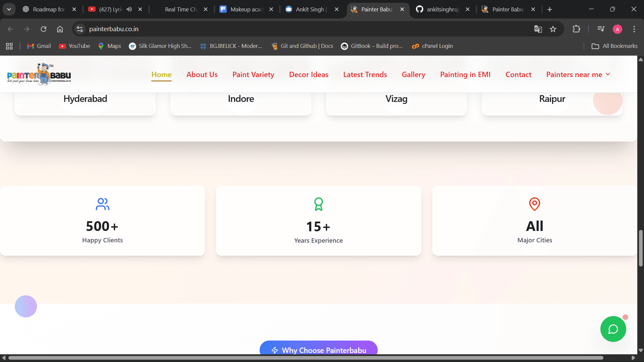The width and height of the screenshot is (644, 362).
Task: Open the cPanel Login bookmark
Action: point(432,46)
